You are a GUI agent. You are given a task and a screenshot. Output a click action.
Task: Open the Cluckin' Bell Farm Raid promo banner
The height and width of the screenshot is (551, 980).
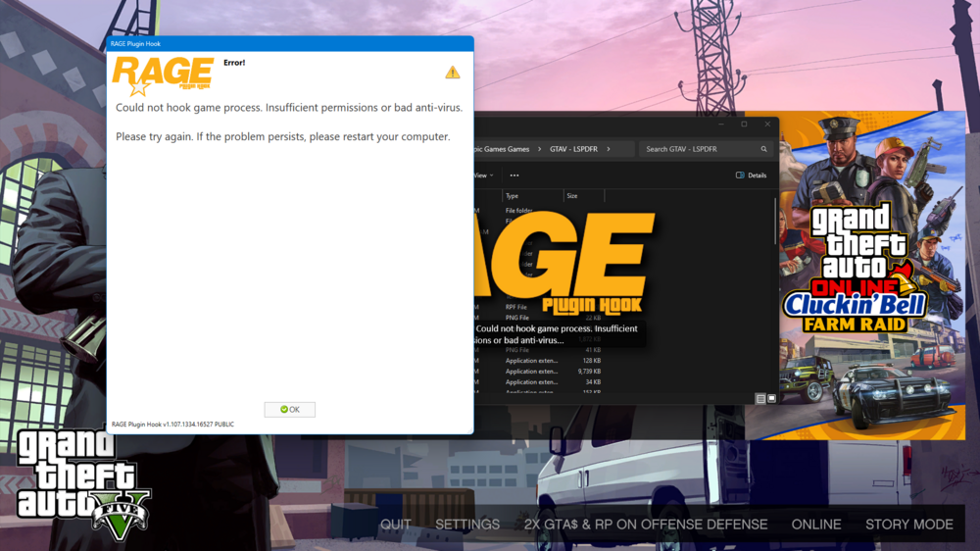pyautogui.click(x=856, y=275)
